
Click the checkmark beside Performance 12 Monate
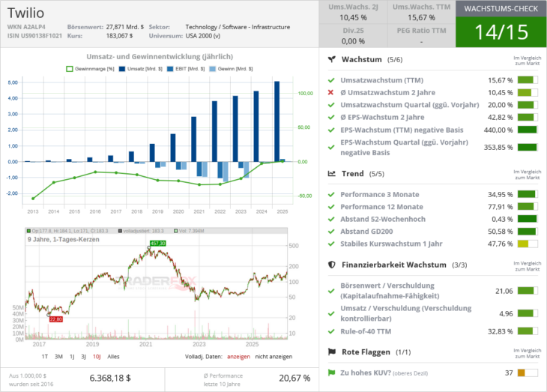click(331, 207)
